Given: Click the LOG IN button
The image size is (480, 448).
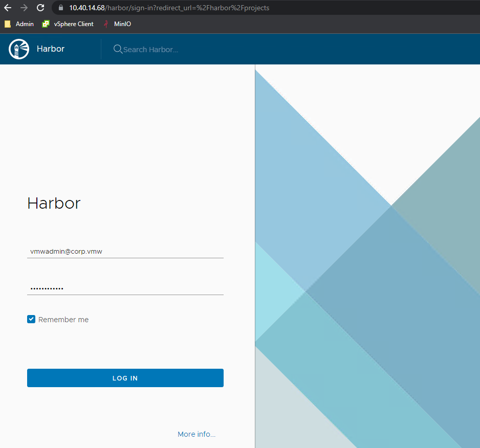Looking at the screenshot, I should 125,378.
